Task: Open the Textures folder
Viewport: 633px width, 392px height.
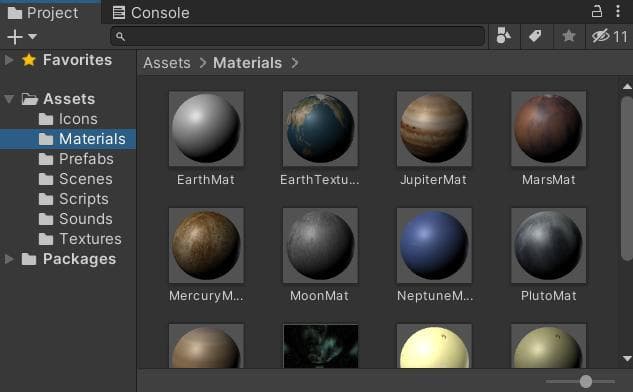Action: pyautogui.click(x=80, y=239)
